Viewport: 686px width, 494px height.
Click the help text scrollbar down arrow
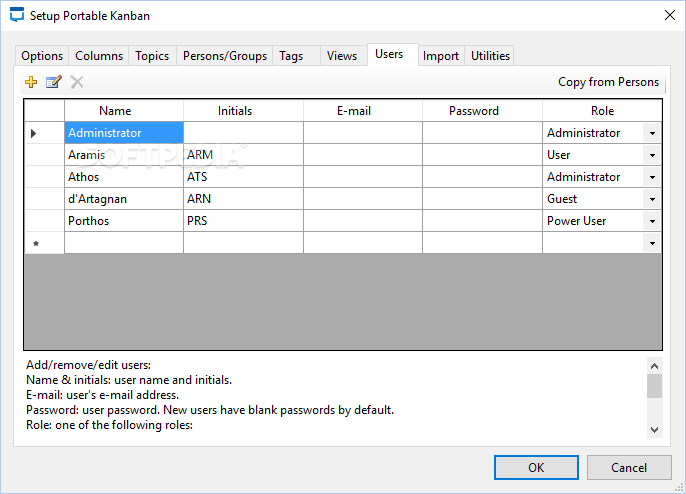[x=654, y=430]
